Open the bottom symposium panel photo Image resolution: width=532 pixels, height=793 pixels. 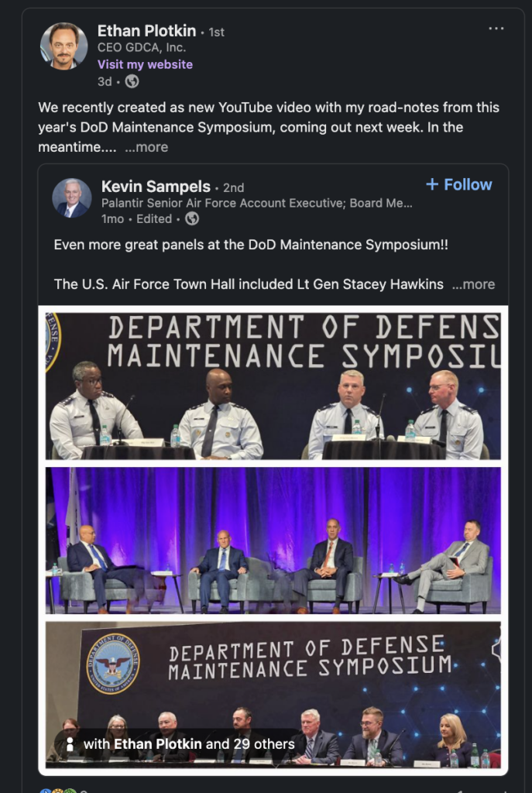(x=273, y=695)
